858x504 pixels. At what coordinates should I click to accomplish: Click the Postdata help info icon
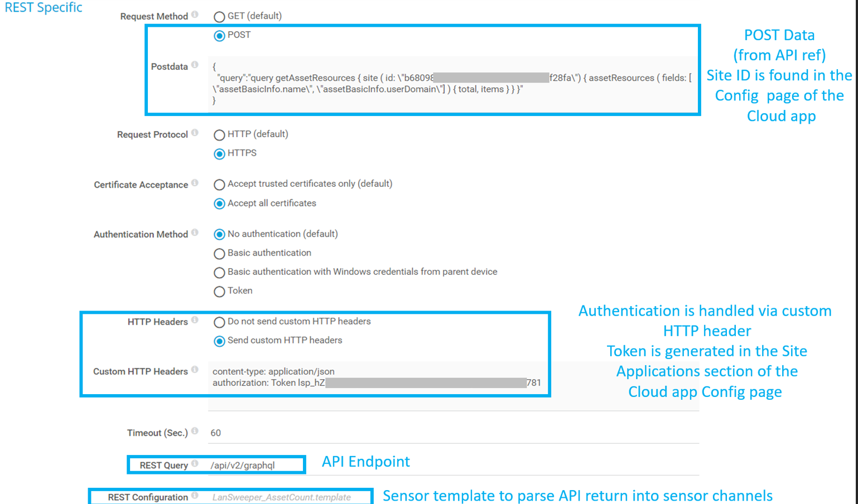point(195,65)
